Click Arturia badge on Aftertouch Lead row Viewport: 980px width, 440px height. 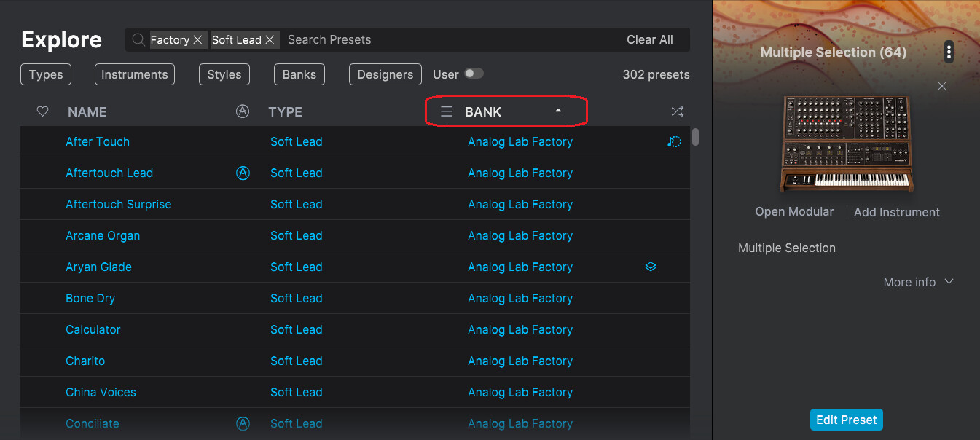[x=243, y=173]
